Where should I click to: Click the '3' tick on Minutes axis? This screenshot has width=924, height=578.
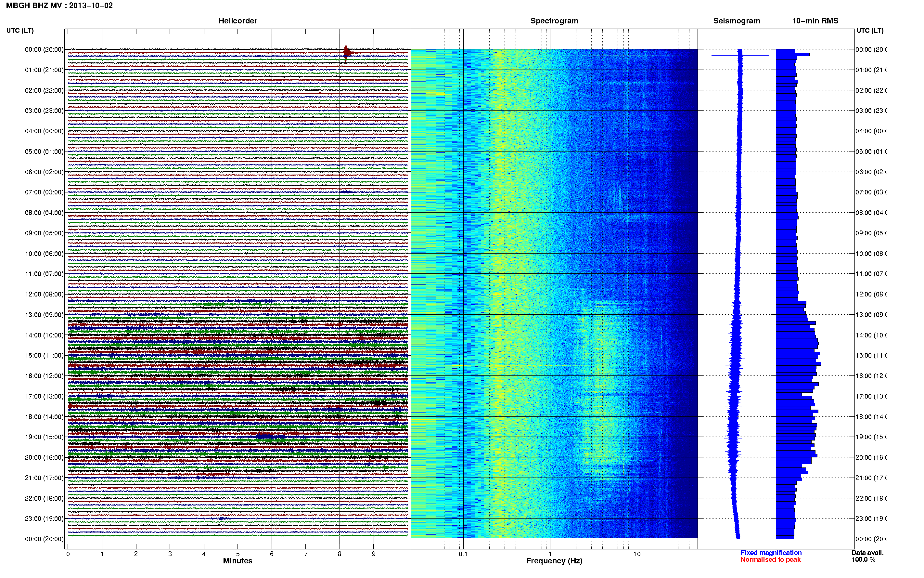click(170, 554)
